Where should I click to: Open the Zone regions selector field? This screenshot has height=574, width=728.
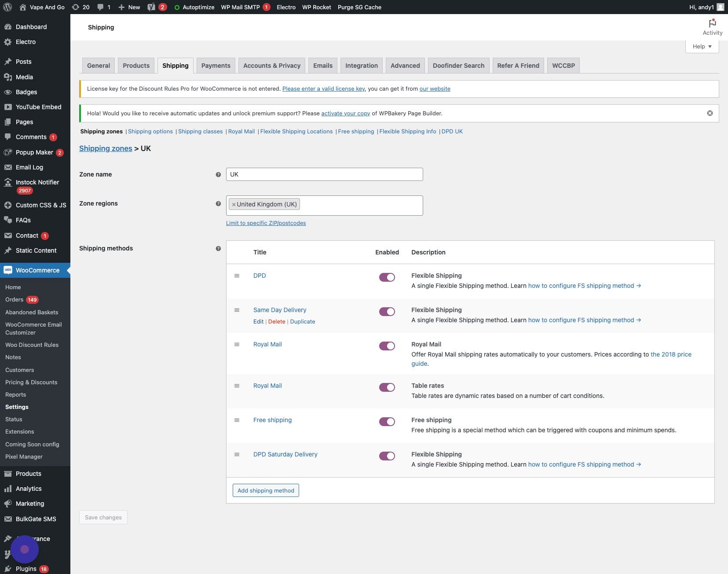click(x=325, y=206)
